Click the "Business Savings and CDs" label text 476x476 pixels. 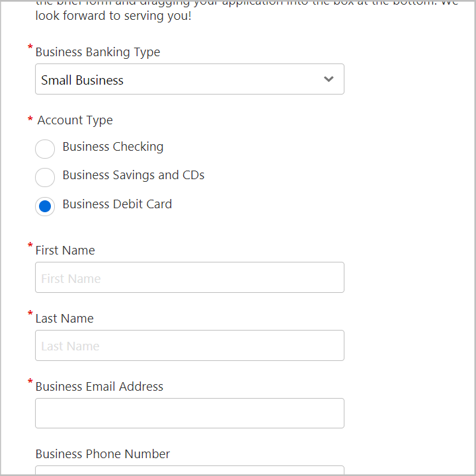point(134,175)
